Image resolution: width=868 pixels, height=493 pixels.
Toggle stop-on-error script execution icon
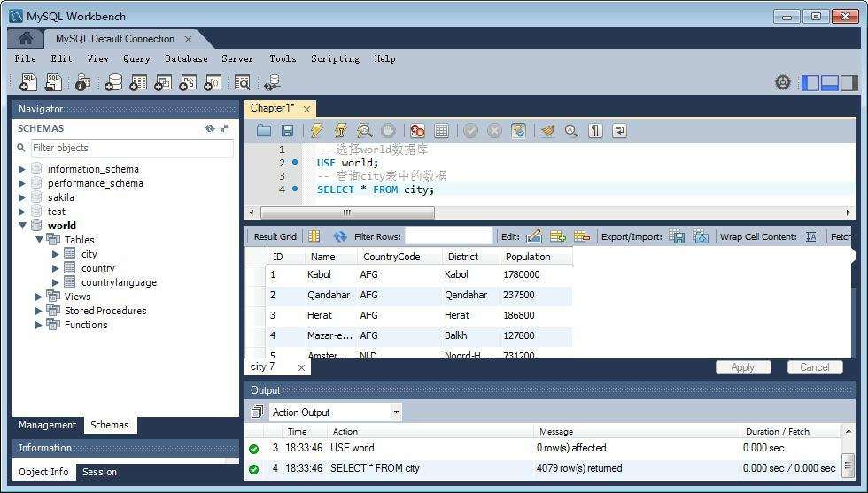point(417,131)
